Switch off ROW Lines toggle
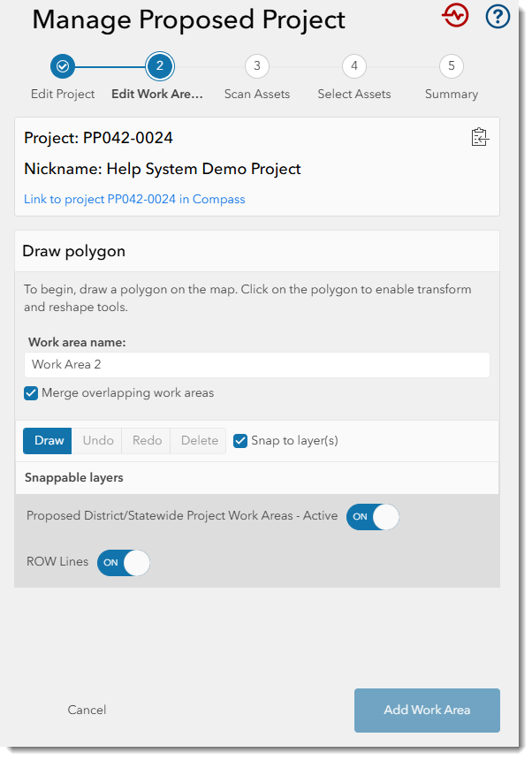532x760 pixels. click(x=124, y=563)
